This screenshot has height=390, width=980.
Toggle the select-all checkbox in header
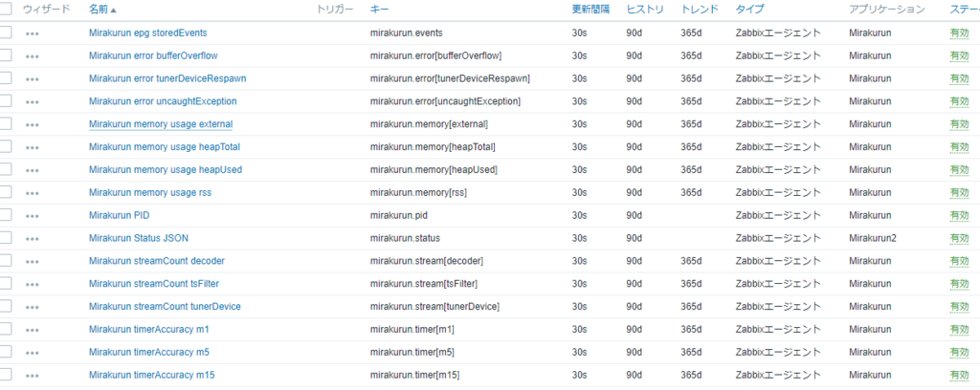(6, 10)
